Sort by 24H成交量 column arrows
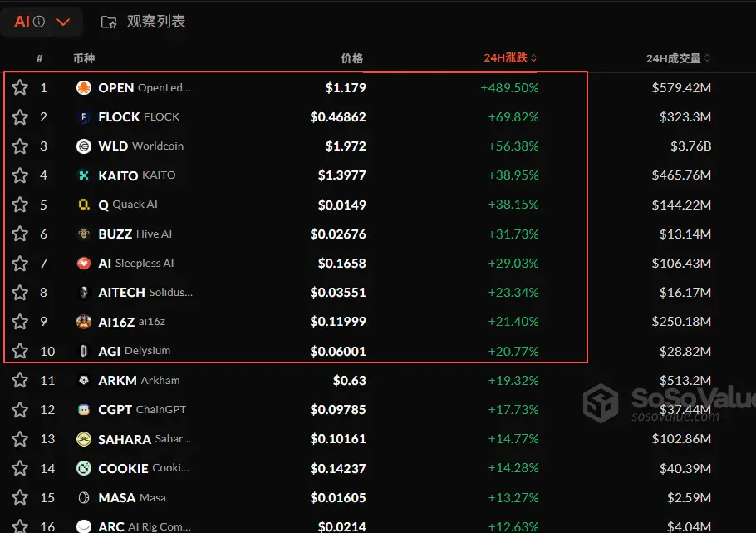Viewport: 756px width, 533px height. (x=707, y=58)
